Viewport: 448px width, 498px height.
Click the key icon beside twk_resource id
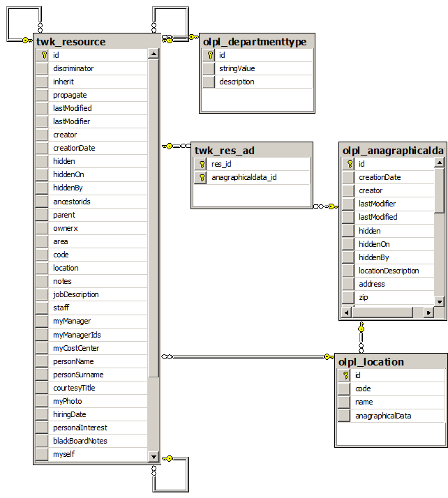point(43,55)
